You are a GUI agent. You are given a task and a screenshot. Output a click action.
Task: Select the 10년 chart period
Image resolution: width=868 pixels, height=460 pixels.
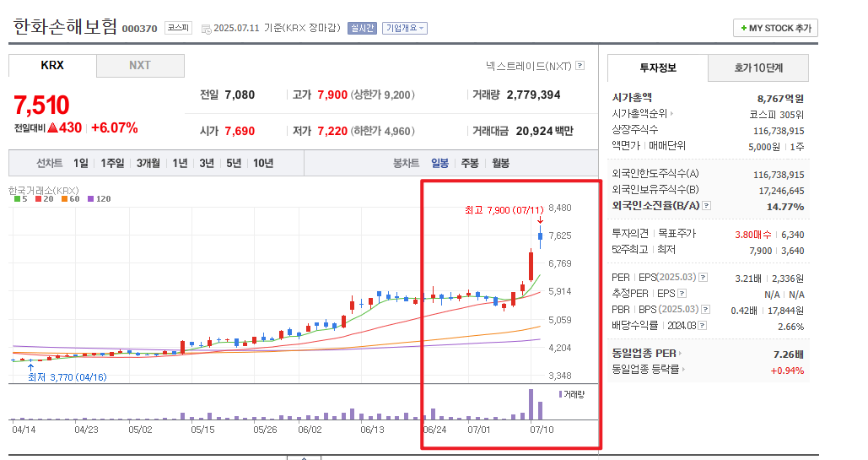[263, 163]
